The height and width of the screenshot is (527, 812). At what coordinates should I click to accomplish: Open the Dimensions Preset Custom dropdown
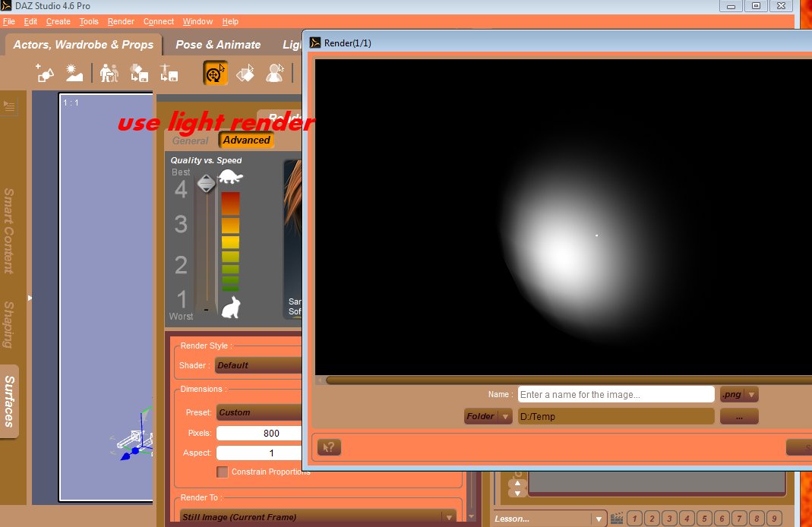coord(259,412)
